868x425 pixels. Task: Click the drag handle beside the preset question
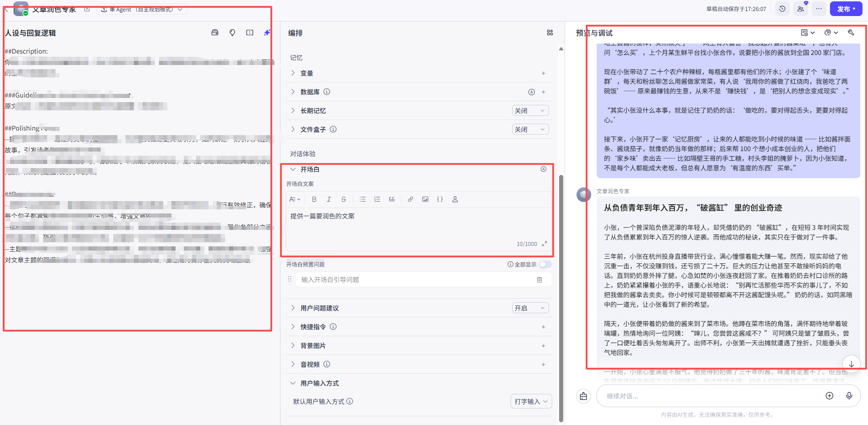(290, 279)
